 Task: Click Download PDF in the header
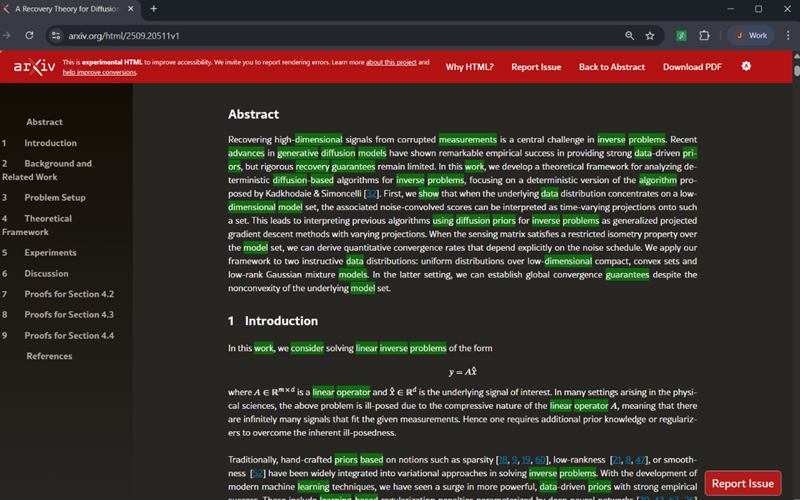[x=691, y=67]
